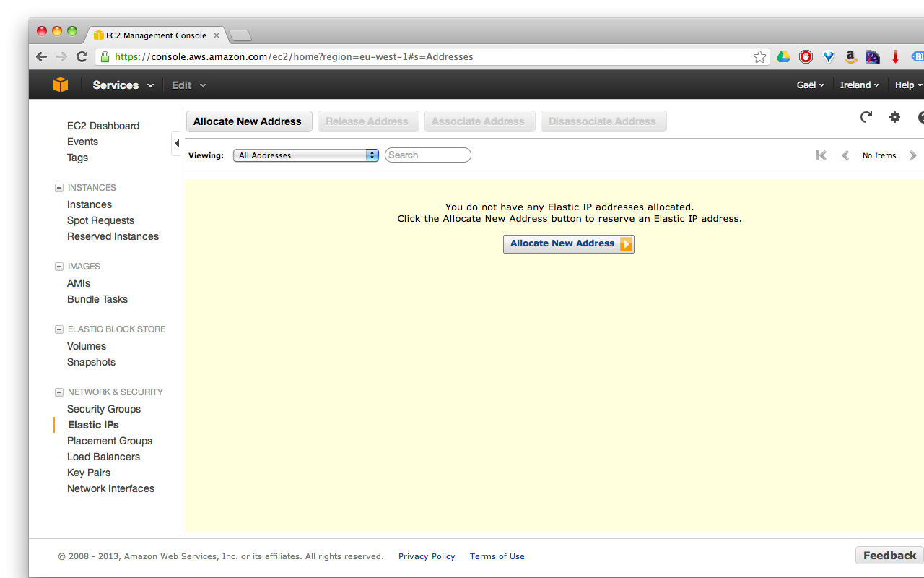Click the AdBlock stop-sign extension icon
The height and width of the screenshot is (578, 924).
pyautogui.click(x=806, y=56)
